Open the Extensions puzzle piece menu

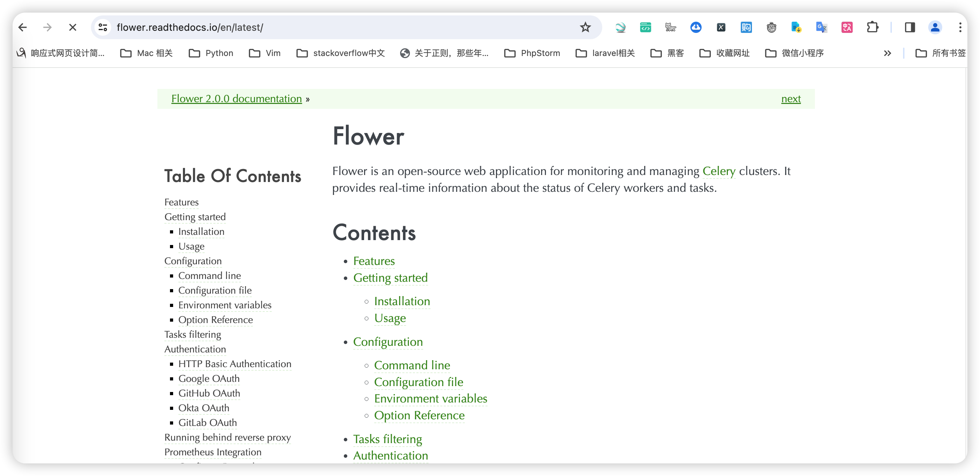872,27
